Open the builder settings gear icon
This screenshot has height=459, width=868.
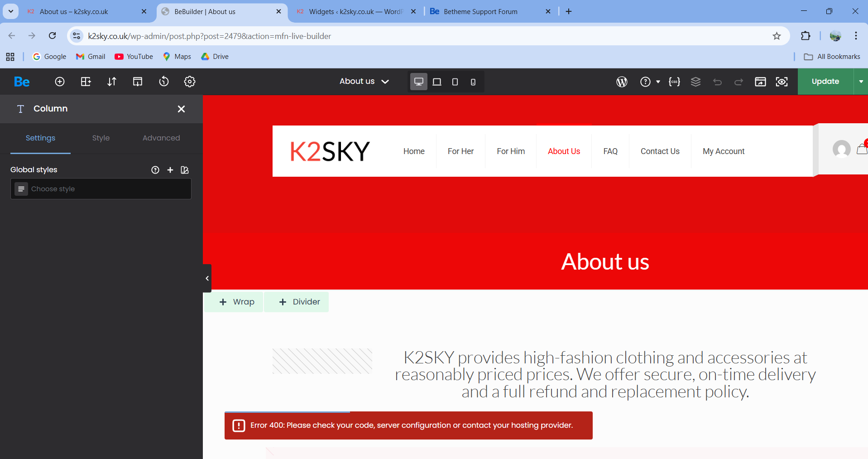[x=190, y=82]
